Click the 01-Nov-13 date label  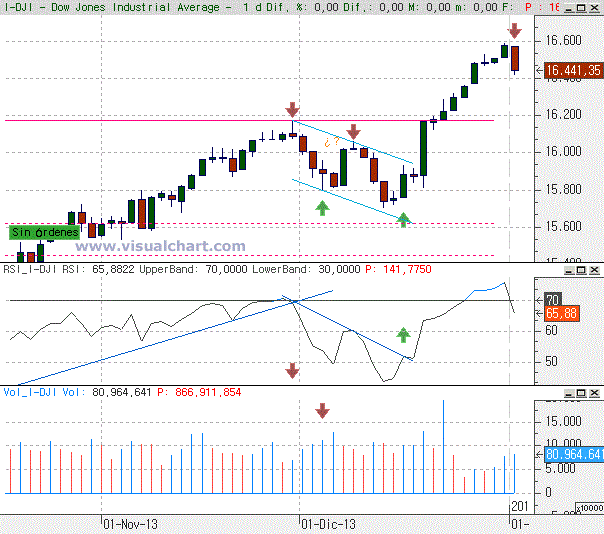coord(130,524)
